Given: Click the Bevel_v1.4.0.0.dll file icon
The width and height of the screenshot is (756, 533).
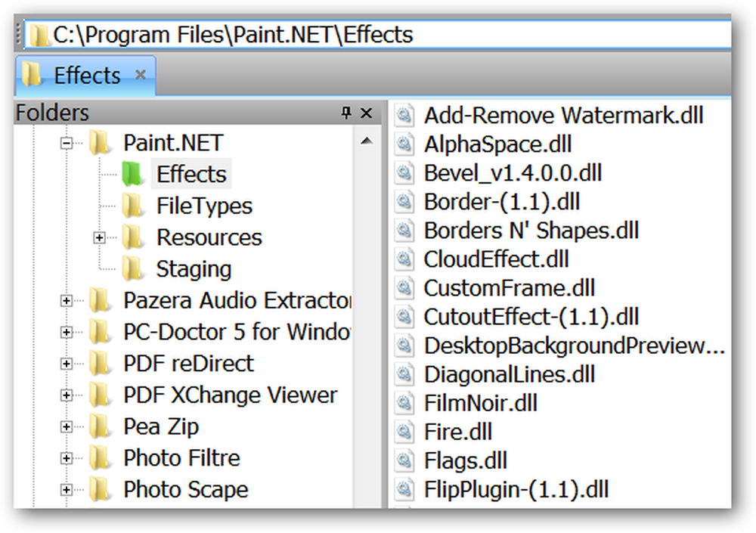Looking at the screenshot, I should coord(404,173).
